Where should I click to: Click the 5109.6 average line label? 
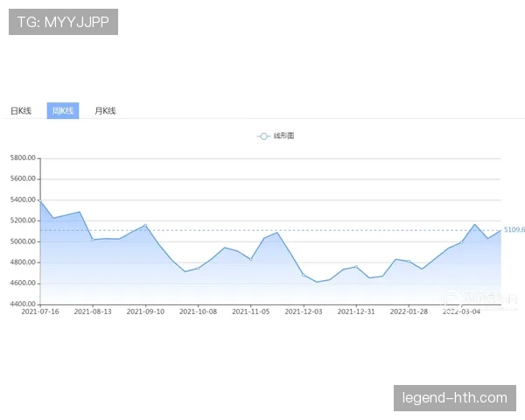click(x=514, y=229)
